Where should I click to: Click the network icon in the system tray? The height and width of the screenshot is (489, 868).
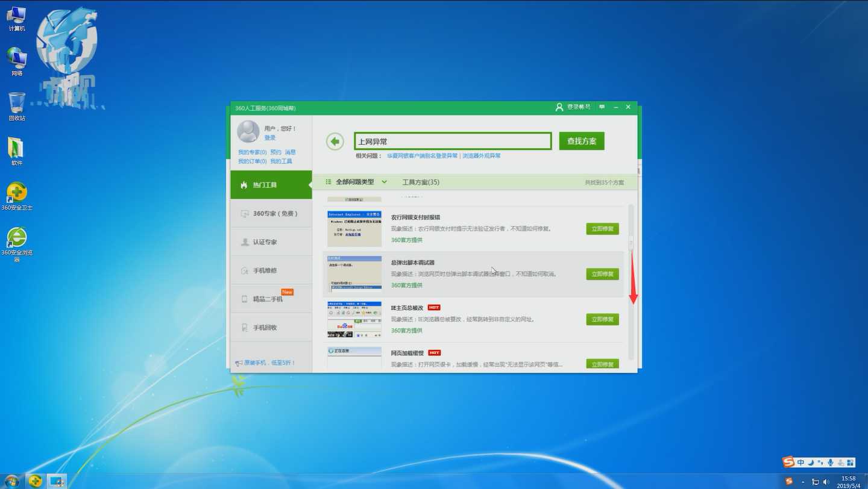click(816, 482)
